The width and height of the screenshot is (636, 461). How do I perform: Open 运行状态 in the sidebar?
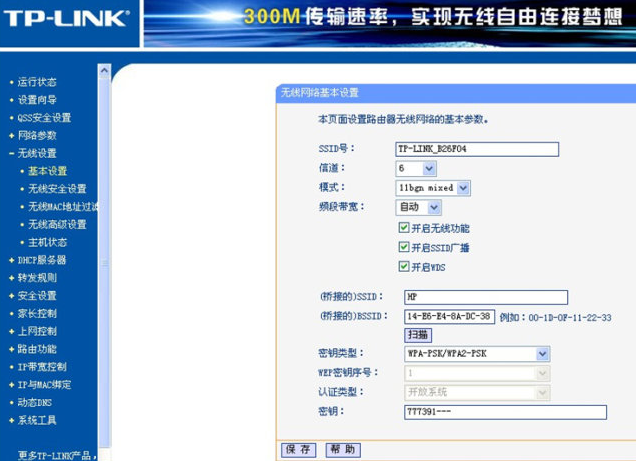tap(37, 82)
